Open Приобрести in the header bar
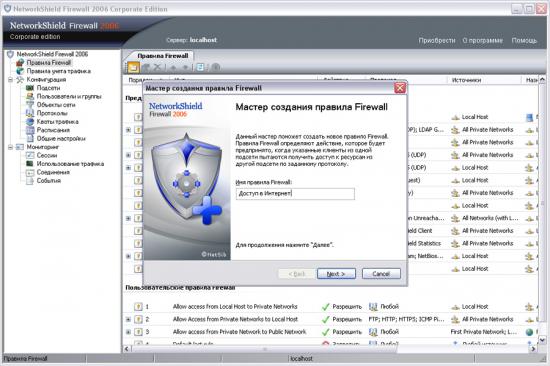 [437, 40]
